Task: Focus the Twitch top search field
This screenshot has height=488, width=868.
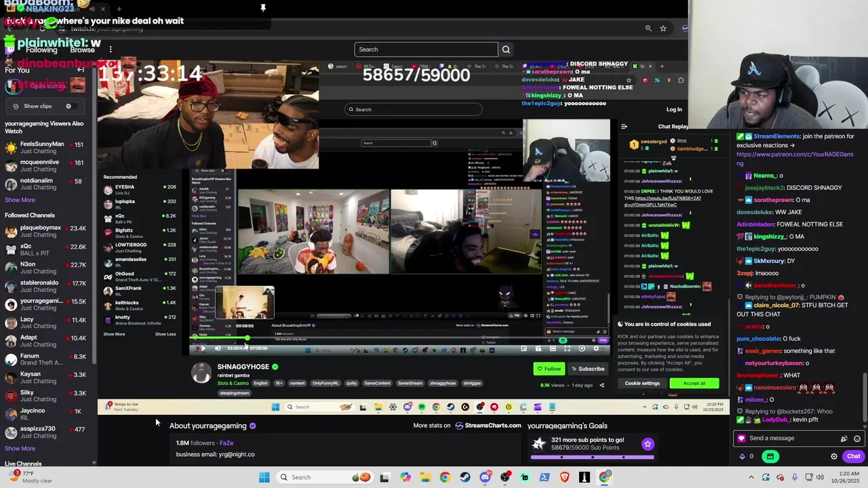Action: tap(426, 49)
